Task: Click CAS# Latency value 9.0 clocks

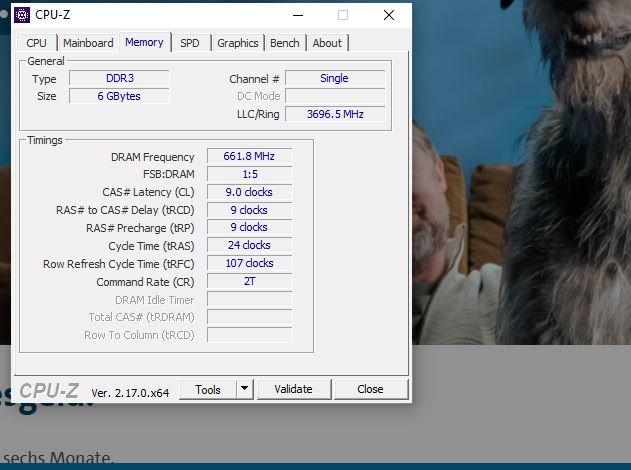Action: click(250, 192)
